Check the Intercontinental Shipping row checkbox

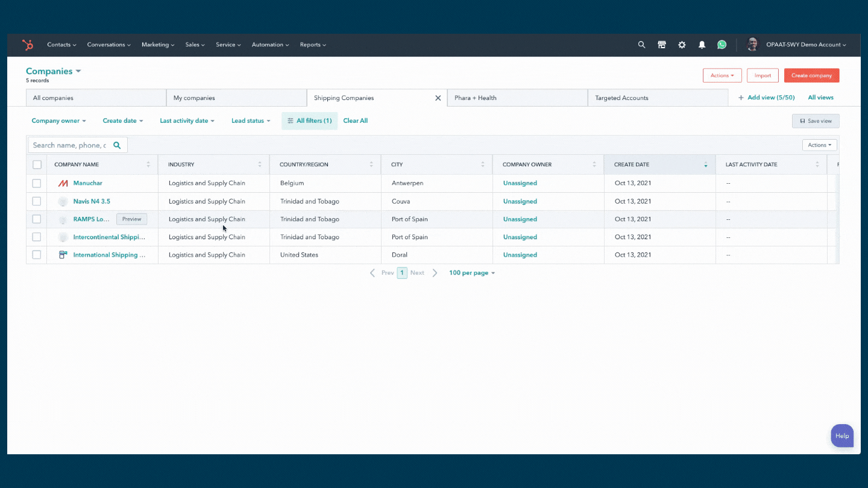click(x=37, y=237)
